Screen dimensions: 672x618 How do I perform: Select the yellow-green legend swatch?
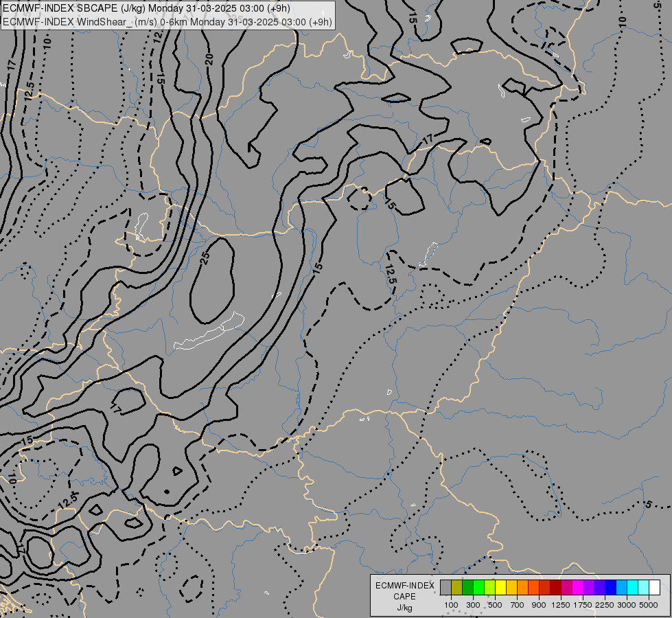point(490,588)
